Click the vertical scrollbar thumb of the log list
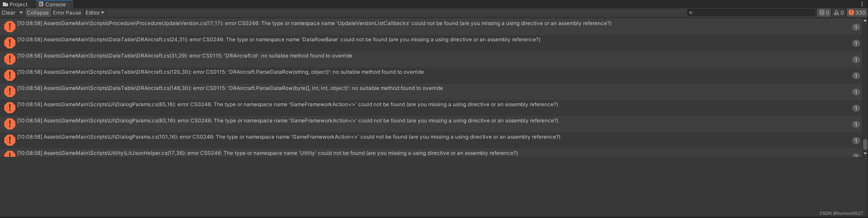The image size is (868, 218). (x=865, y=144)
